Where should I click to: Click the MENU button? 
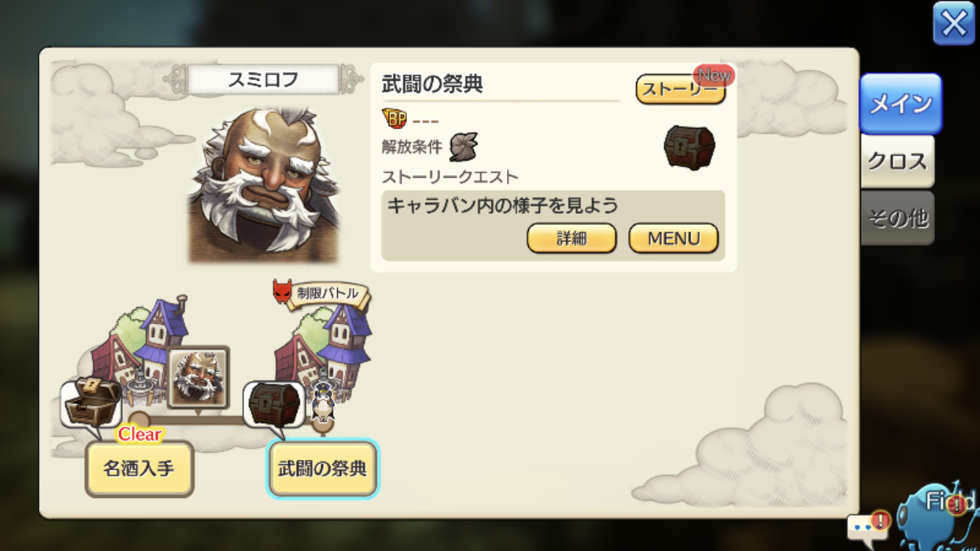pos(674,238)
